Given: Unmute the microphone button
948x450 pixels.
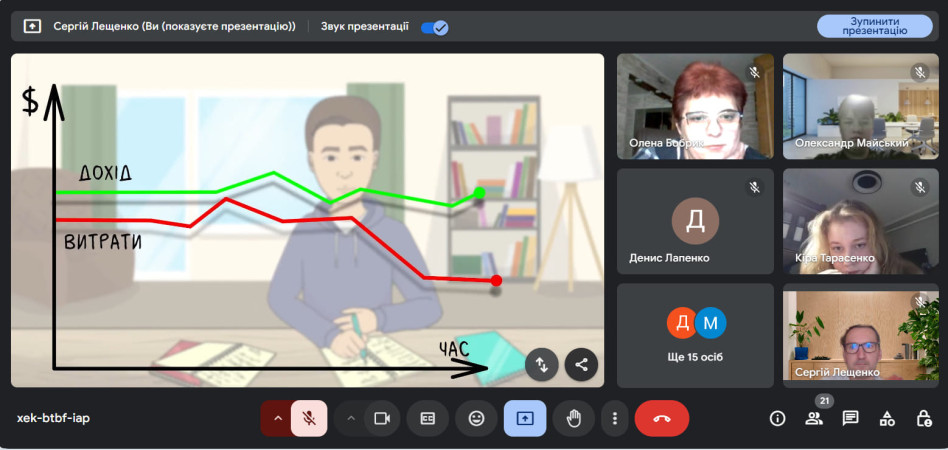Looking at the screenshot, I should click(310, 418).
